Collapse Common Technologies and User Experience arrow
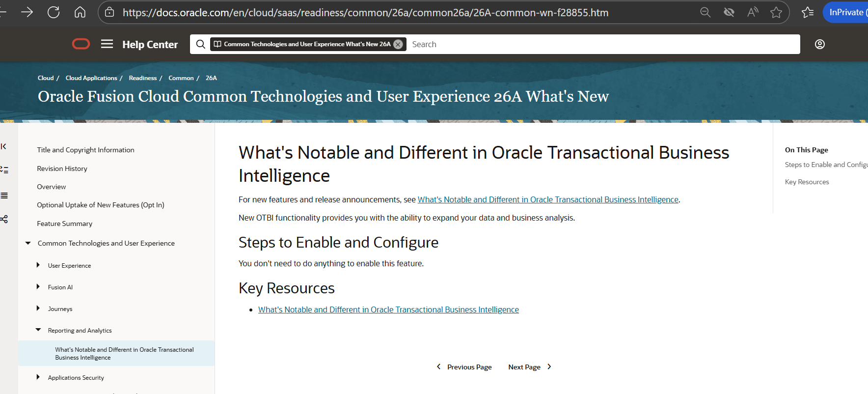This screenshot has height=394, width=868. [x=28, y=243]
